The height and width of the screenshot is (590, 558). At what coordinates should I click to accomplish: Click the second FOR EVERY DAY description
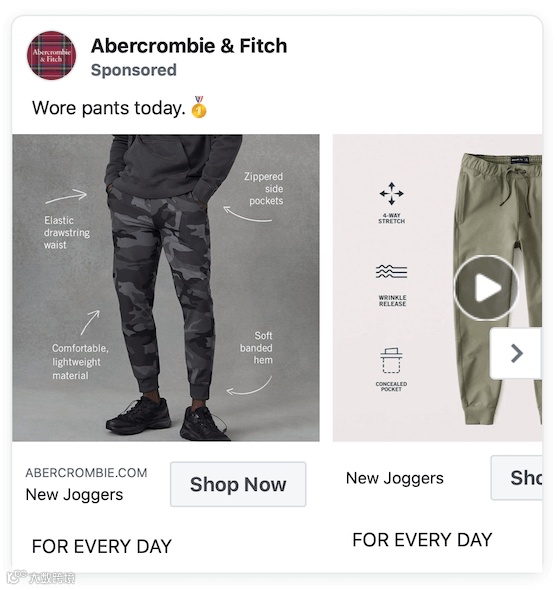pos(422,540)
